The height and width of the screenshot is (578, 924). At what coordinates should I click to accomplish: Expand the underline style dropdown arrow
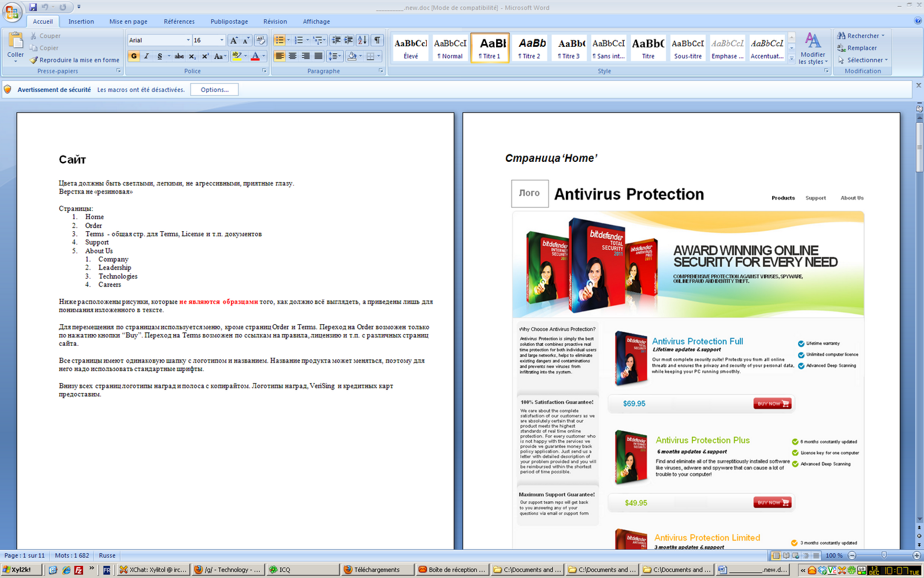(169, 56)
